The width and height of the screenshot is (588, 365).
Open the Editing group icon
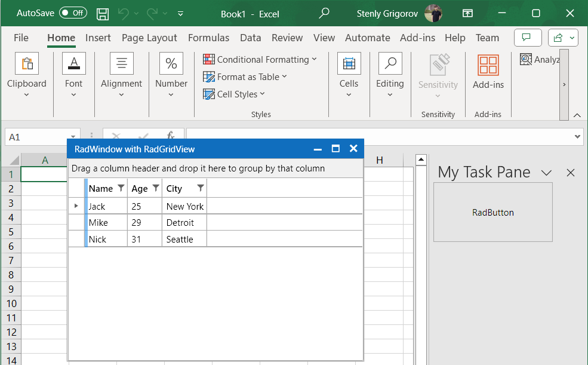390,63
